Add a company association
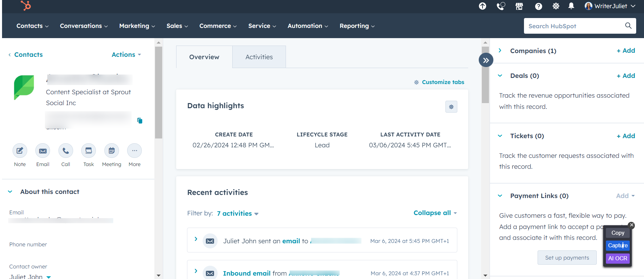The height and width of the screenshot is (279, 644). pyautogui.click(x=626, y=50)
